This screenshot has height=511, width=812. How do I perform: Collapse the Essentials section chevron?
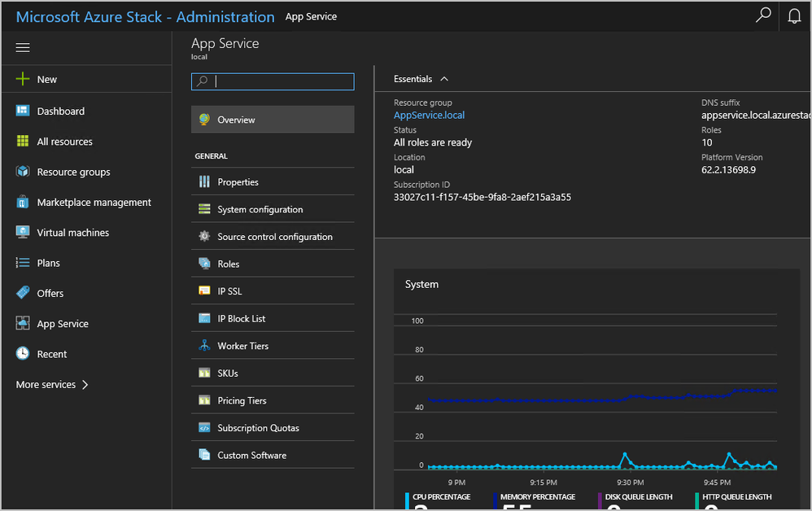click(444, 79)
